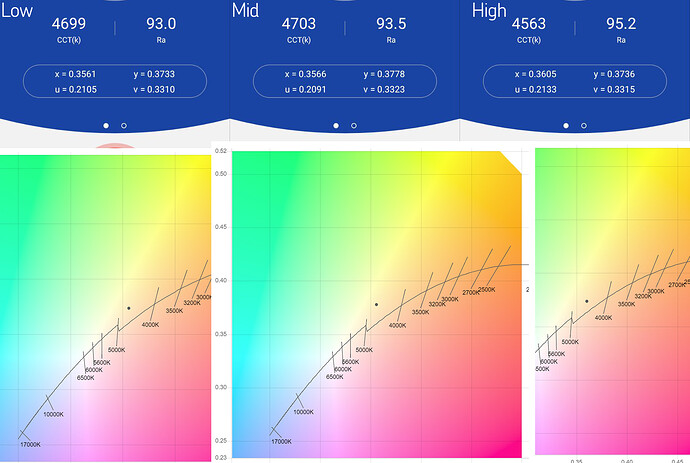
Task: Click the 3500K label on the Low chart
Action: click(x=174, y=311)
